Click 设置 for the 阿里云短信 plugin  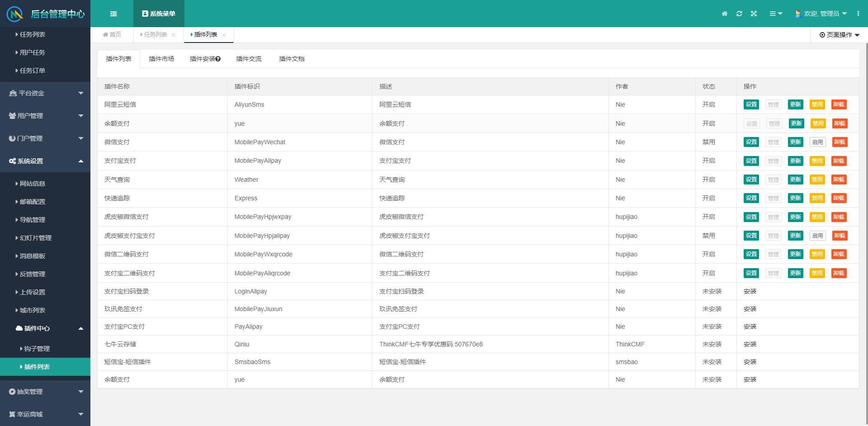click(751, 104)
